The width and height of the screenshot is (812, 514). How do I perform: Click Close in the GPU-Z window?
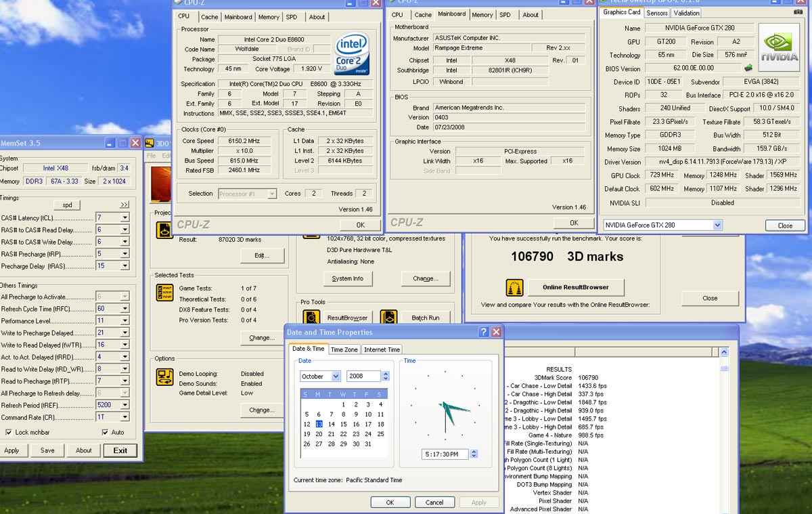coord(785,226)
